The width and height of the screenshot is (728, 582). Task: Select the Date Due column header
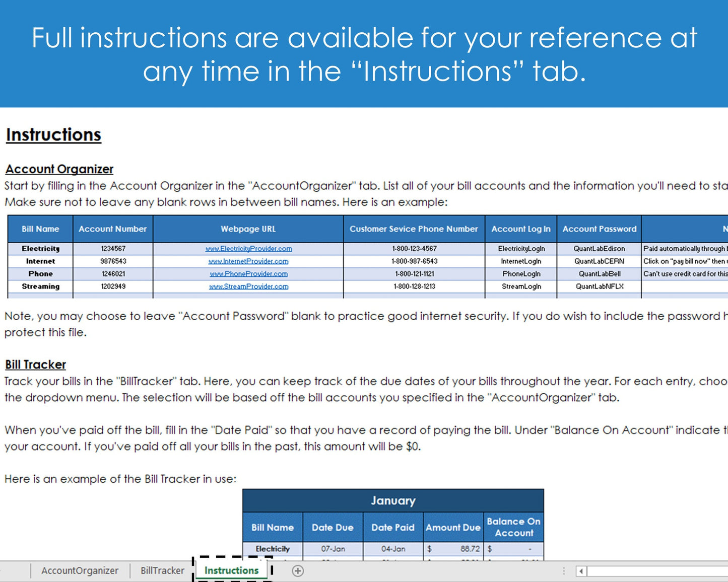[333, 528]
